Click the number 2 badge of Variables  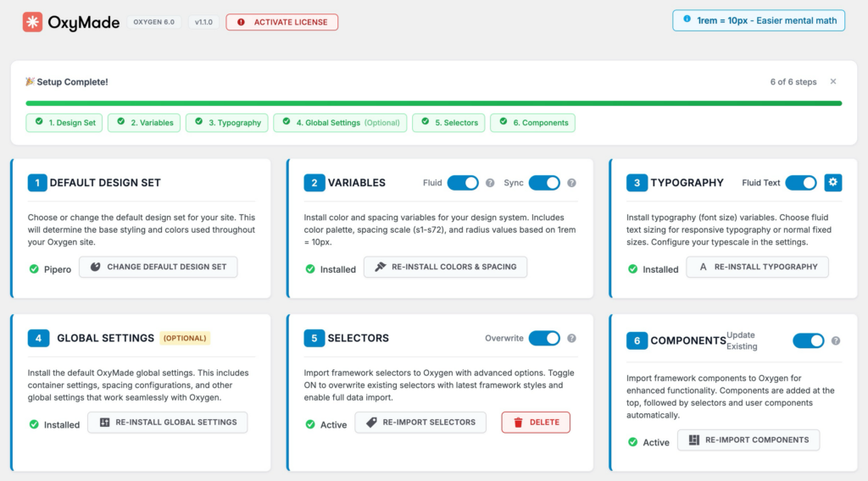[x=314, y=183]
